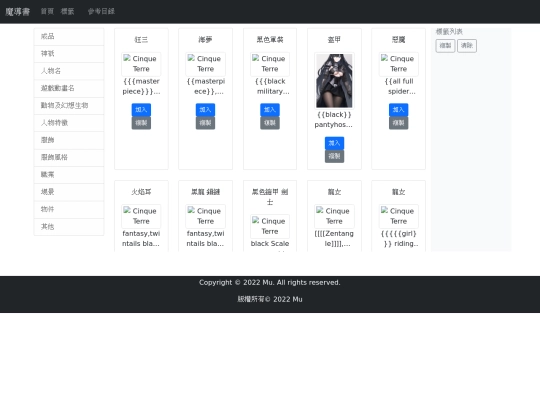Screen dimensions: 540x405
Task: Click the 狂三 card title
Action: pos(141,40)
